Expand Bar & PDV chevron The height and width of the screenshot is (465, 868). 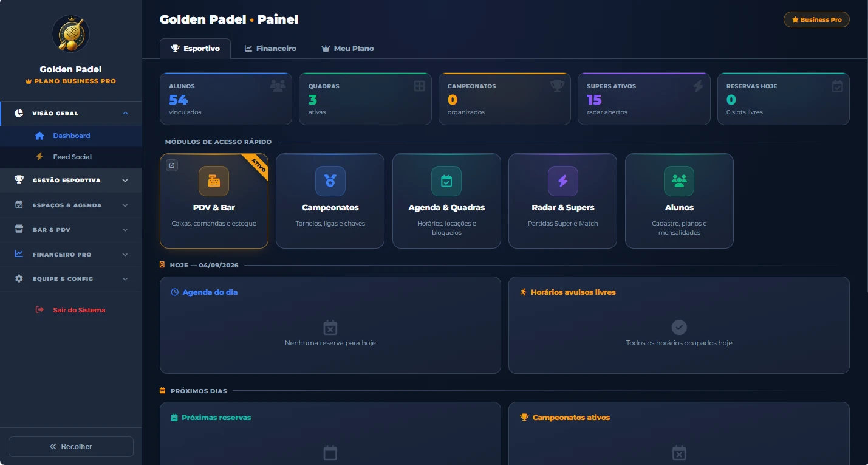click(125, 230)
